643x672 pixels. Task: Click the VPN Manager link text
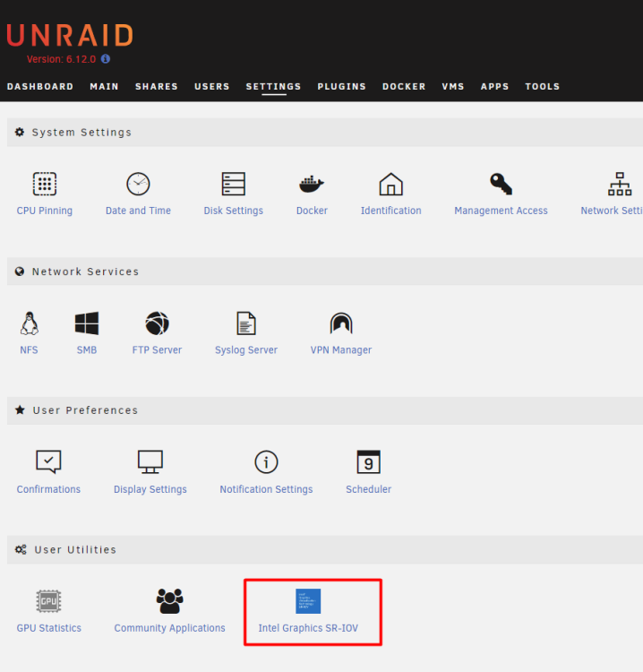tap(341, 349)
